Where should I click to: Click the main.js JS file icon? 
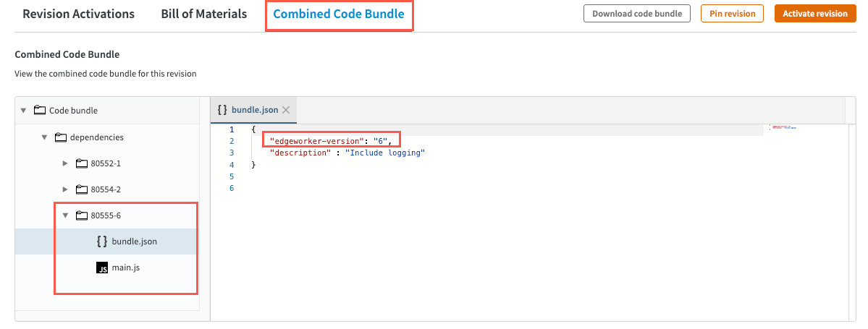click(102, 268)
